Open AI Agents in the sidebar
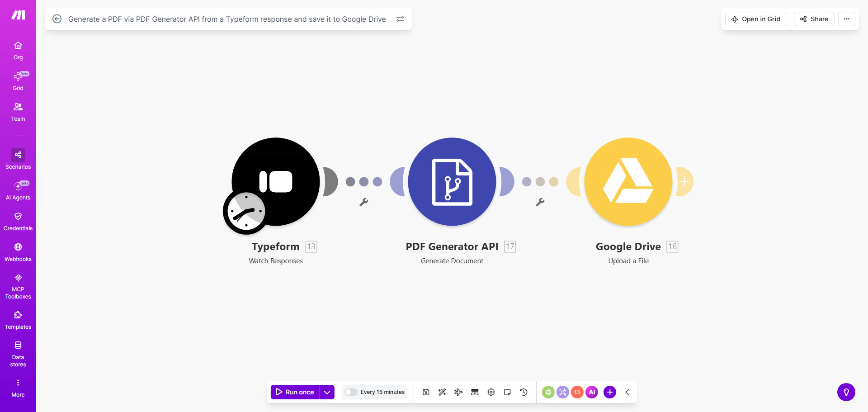Image resolution: width=868 pixels, height=412 pixels. coord(18,191)
